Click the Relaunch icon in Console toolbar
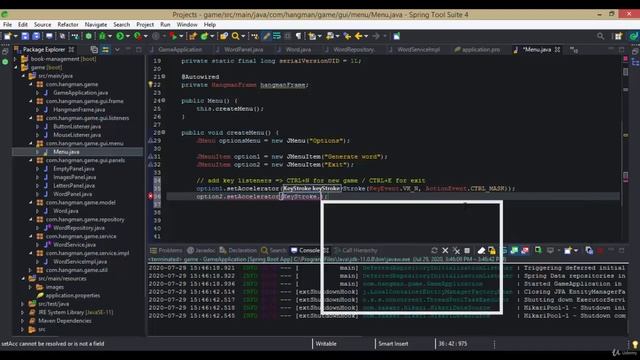 tap(434, 250)
